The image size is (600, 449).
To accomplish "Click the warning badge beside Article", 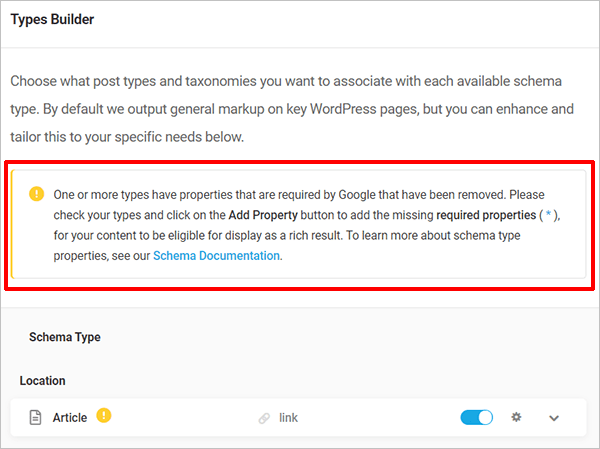I will pyautogui.click(x=104, y=416).
